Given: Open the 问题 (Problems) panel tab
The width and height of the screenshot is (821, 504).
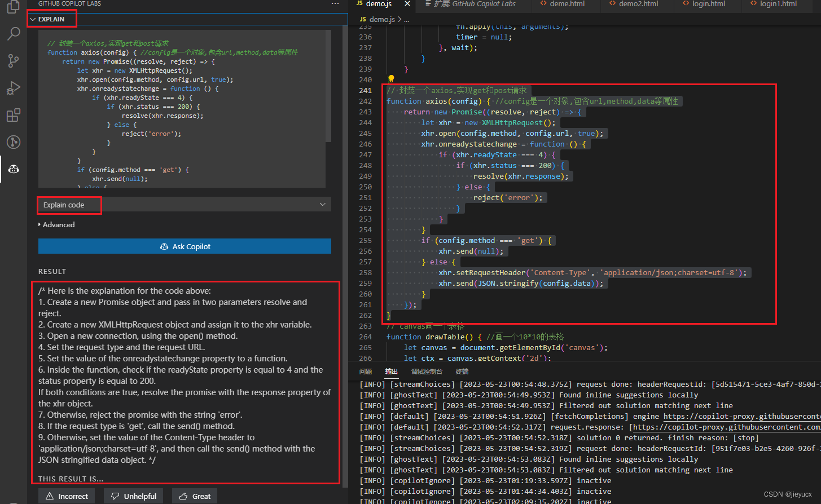Looking at the screenshot, I should pos(366,372).
